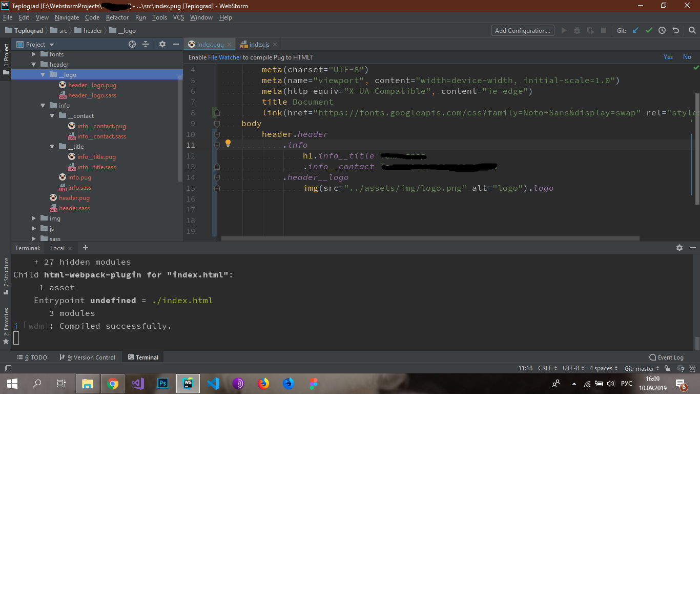This screenshot has height=598, width=700.
Task: Toggle the Favorites tool window side button
Action: point(6,326)
